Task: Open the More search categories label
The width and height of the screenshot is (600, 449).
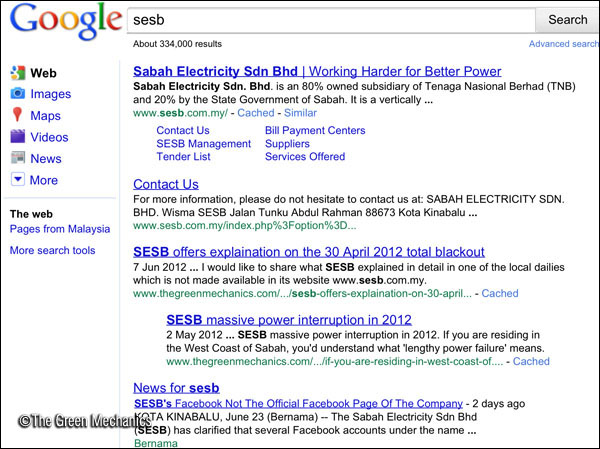Action: click(44, 180)
